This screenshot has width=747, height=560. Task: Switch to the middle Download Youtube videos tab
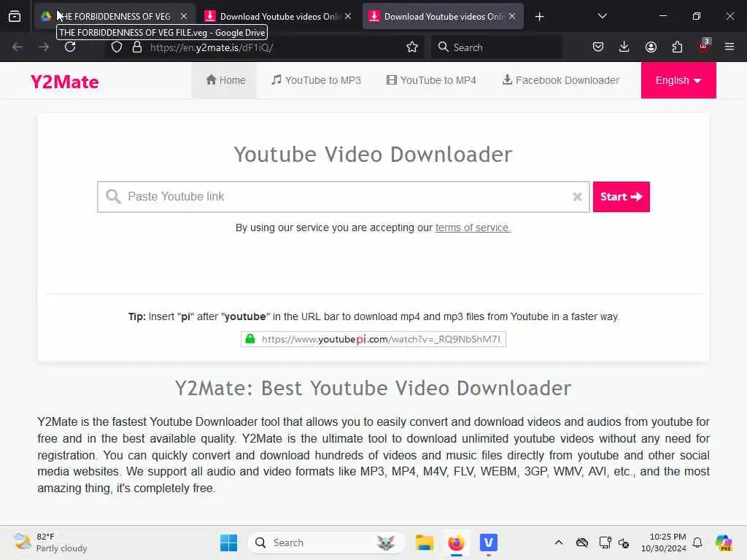(x=279, y=17)
